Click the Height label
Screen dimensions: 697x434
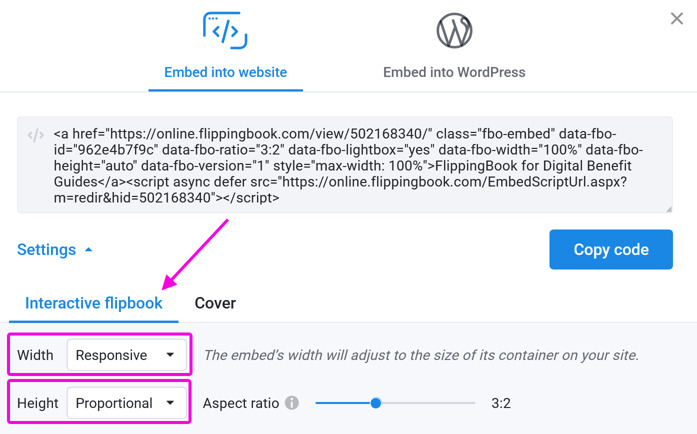click(x=38, y=403)
